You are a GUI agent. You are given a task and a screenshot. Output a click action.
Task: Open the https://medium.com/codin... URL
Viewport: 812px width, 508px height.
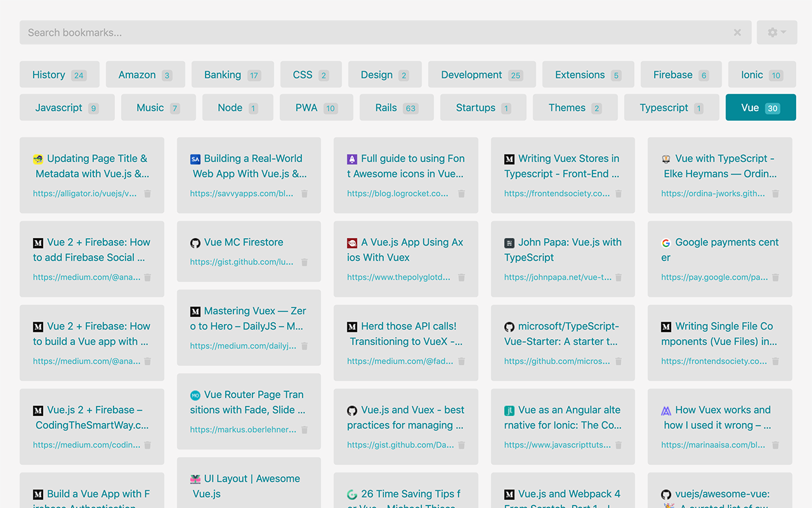click(x=87, y=445)
